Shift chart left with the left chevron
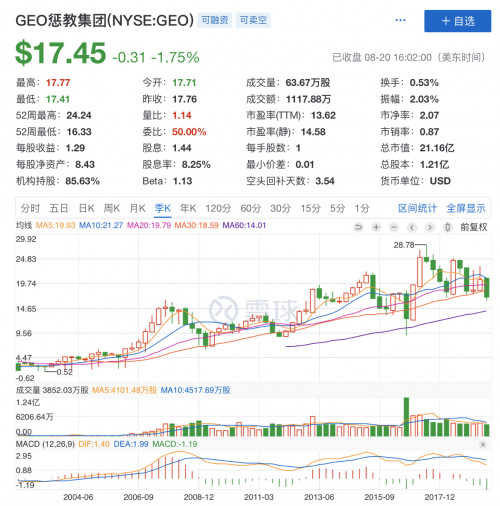The width and height of the screenshot is (500, 506). [412, 227]
